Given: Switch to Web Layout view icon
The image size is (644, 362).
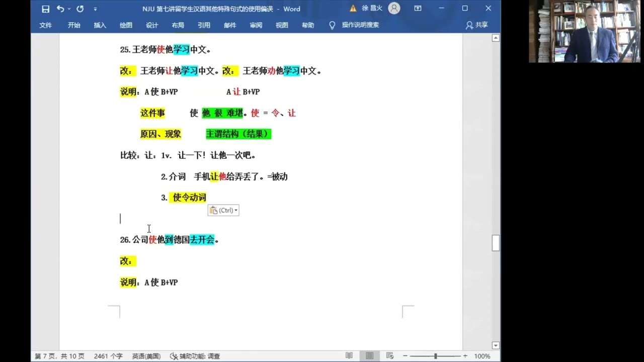Looking at the screenshot, I should tap(390, 356).
